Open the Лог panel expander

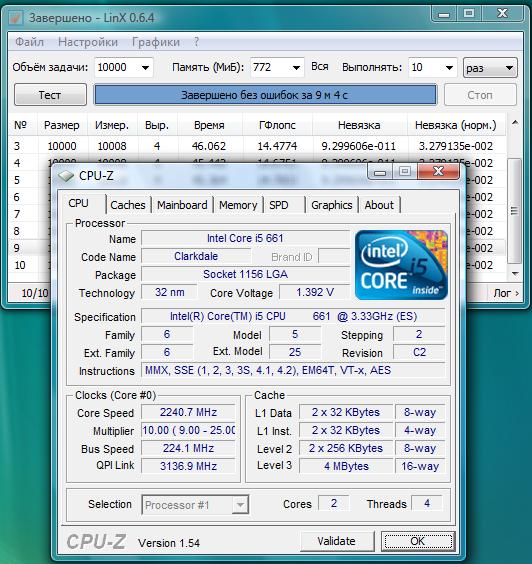506,293
